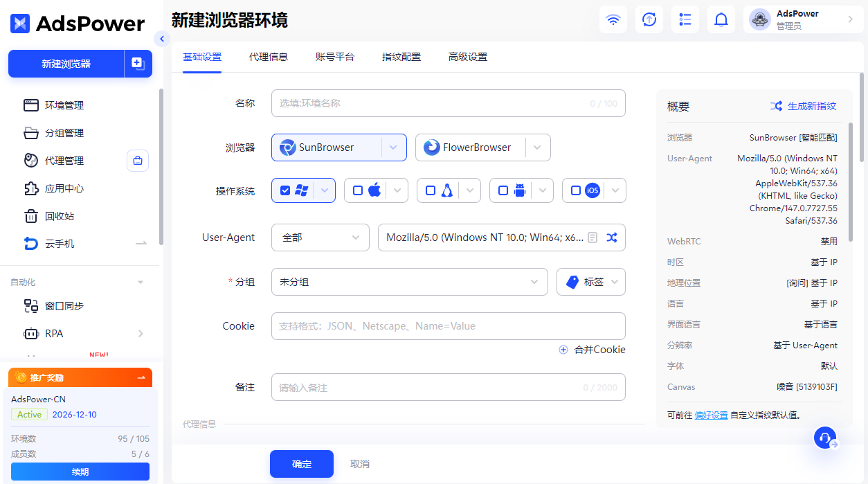Viewport: 868px width, 484px height.
Task: Open the 标签 dropdown
Action: click(x=591, y=282)
